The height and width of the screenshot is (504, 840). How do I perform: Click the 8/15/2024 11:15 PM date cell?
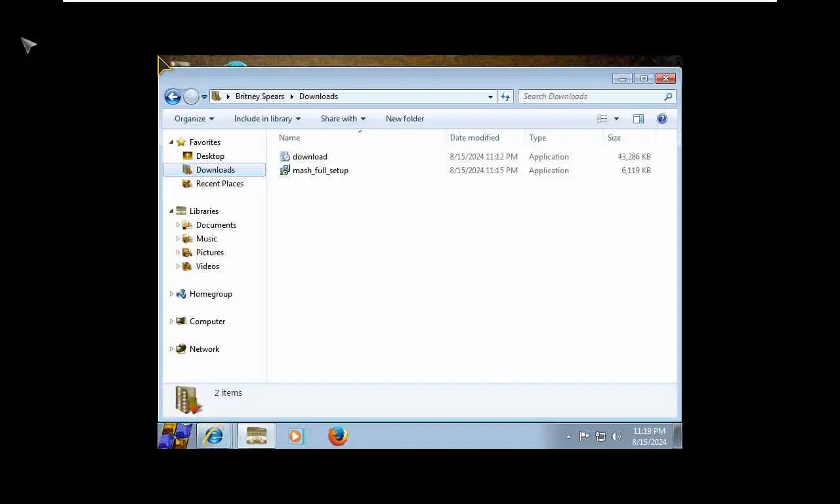pos(484,171)
